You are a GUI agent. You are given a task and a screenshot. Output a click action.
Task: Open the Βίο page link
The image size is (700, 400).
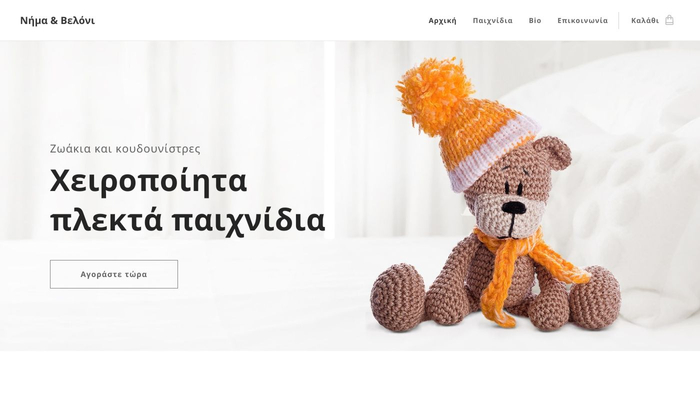(x=535, y=21)
